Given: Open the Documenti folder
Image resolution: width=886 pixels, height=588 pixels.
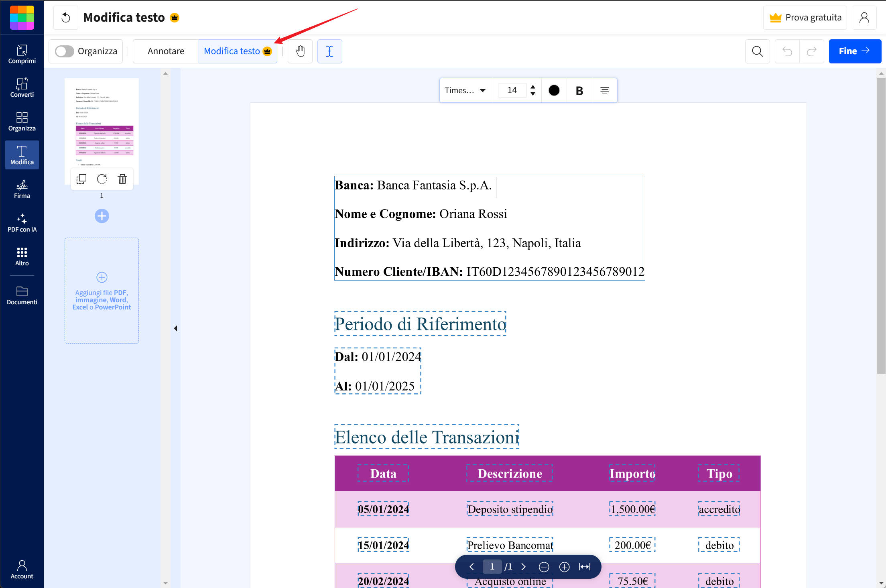Looking at the screenshot, I should [x=22, y=295].
